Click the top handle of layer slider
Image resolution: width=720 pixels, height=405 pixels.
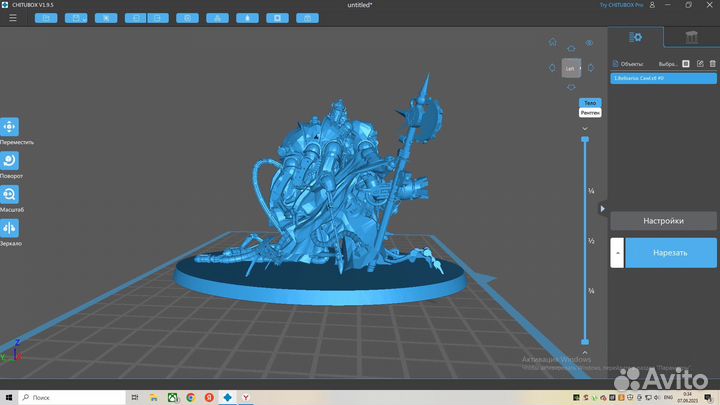click(x=585, y=139)
